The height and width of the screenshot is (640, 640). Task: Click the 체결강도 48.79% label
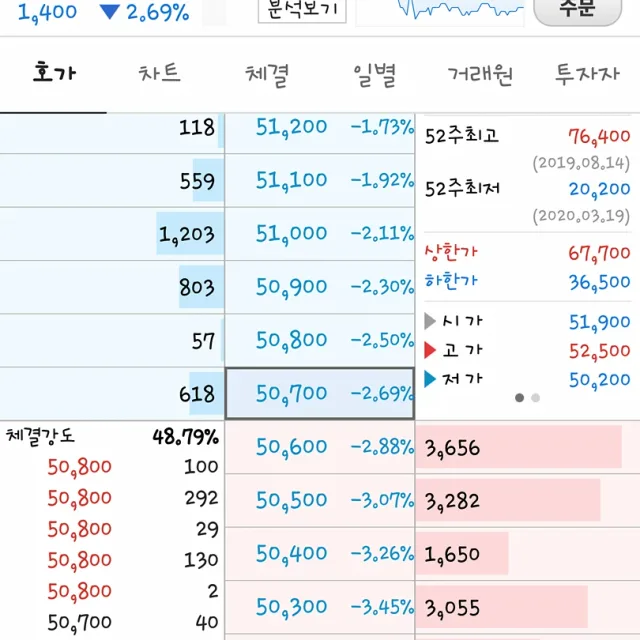tap(112, 436)
